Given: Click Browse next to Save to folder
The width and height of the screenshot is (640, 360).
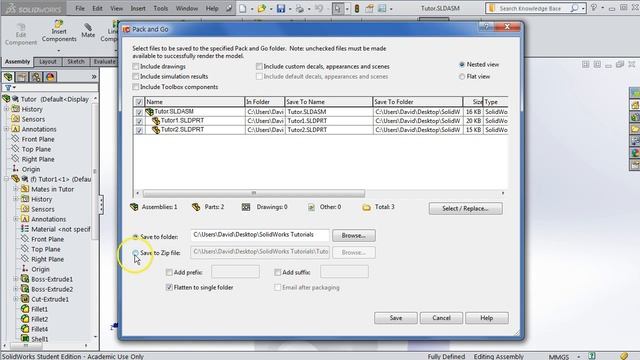Looking at the screenshot, I should click(x=353, y=236).
